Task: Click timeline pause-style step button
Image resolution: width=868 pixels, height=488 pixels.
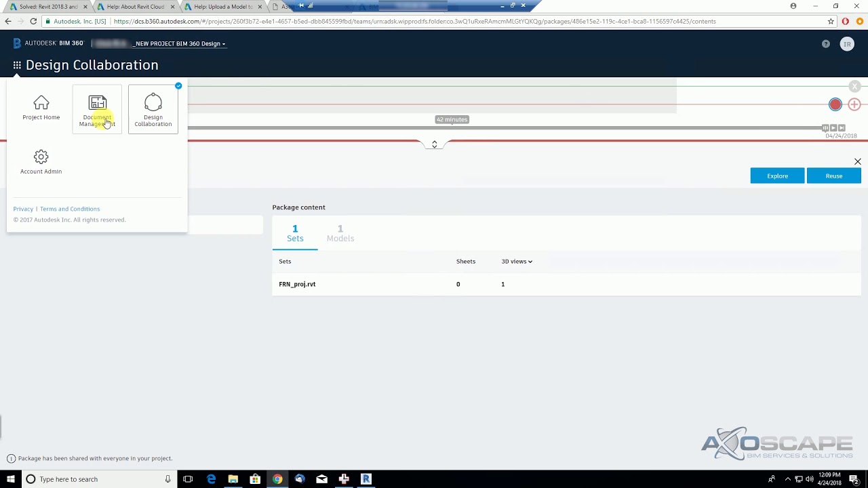Action: 825,127
